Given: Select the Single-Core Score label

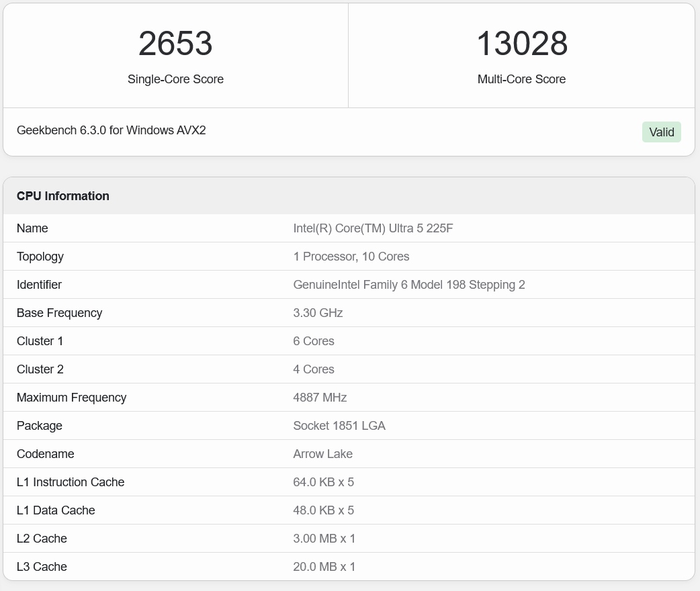Looking at the screenshot, I should (x=175, y=79).
